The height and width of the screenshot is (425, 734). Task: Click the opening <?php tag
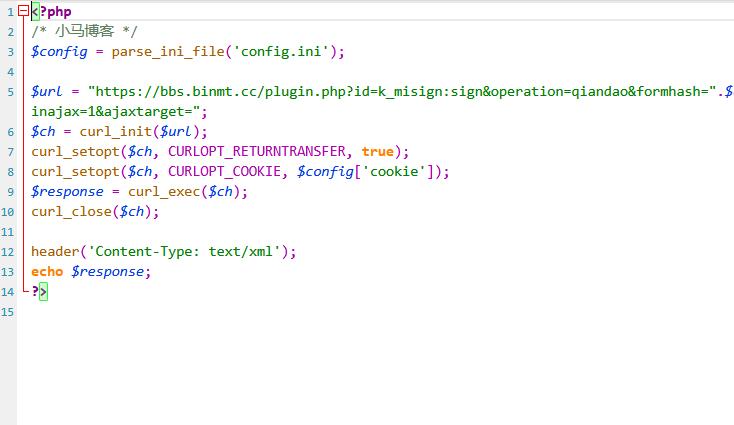(53, 12)
